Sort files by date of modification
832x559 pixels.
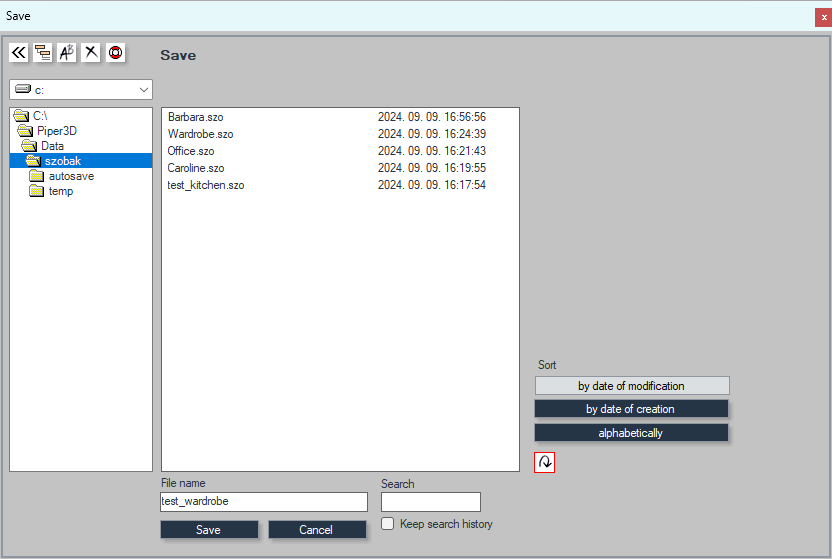pyautogui.click(x=632, y=386)
